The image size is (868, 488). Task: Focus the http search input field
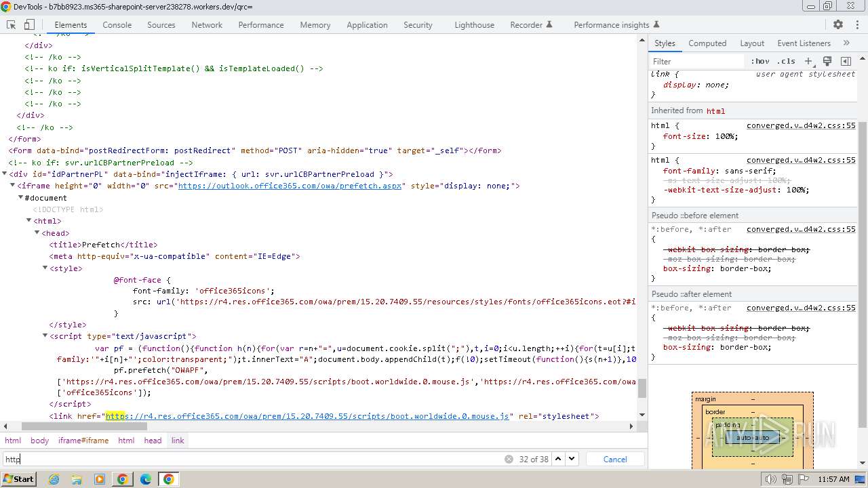pyautogui.click(x=252, y=459)
